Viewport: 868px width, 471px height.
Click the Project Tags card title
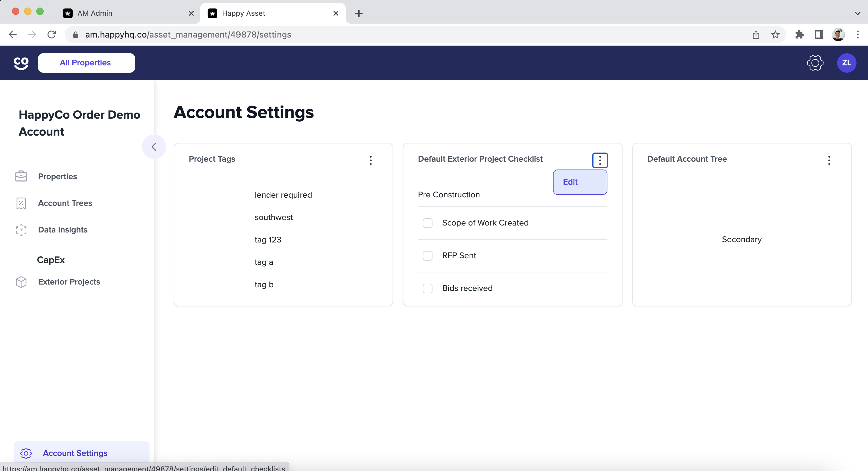pos(212,159)
